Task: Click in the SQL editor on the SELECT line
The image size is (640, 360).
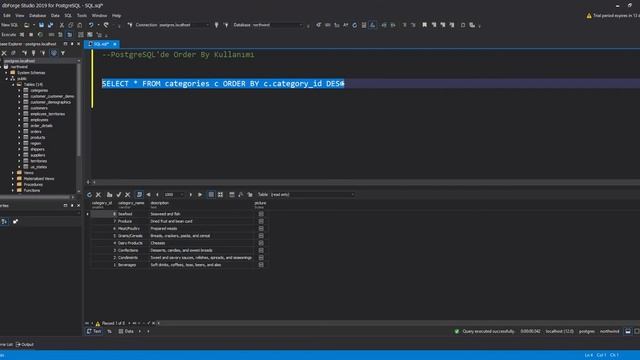Action: click(223, 84)
